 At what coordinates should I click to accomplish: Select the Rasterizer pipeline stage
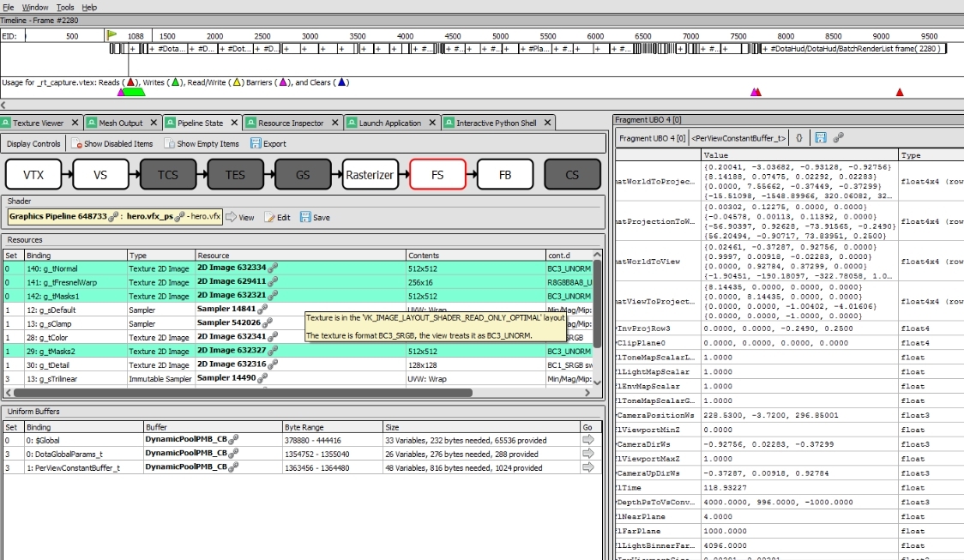(370, 175)
